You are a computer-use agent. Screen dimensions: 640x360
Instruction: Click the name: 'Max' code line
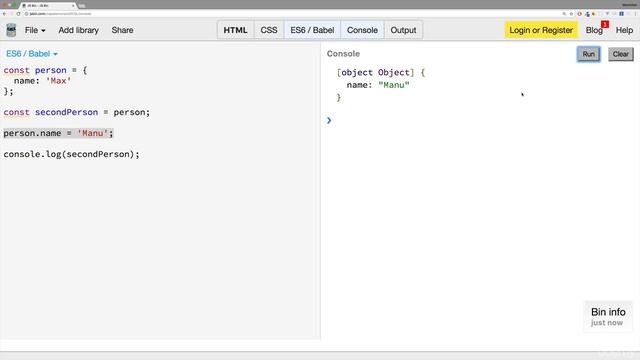(42, 81)
